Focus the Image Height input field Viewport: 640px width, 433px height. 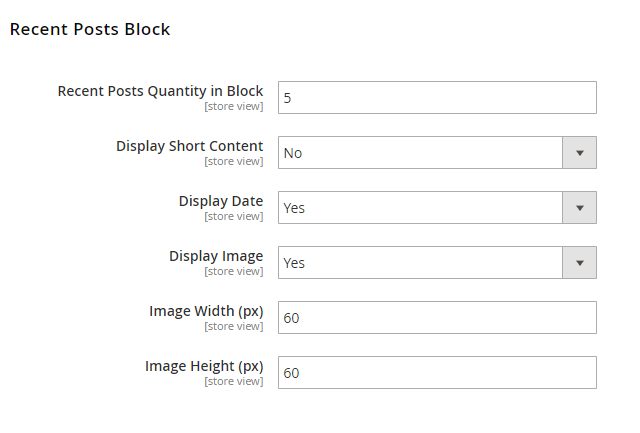coord(437,373)
